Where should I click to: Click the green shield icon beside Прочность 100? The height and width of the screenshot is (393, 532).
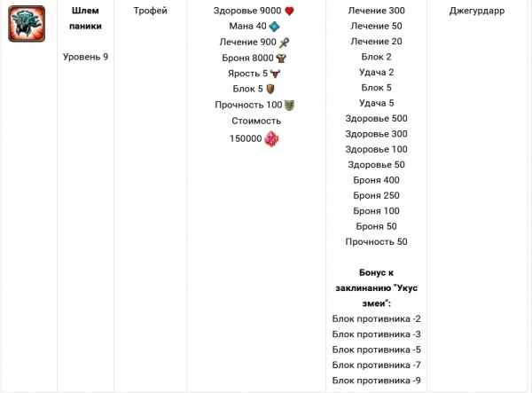pos(289,106)
